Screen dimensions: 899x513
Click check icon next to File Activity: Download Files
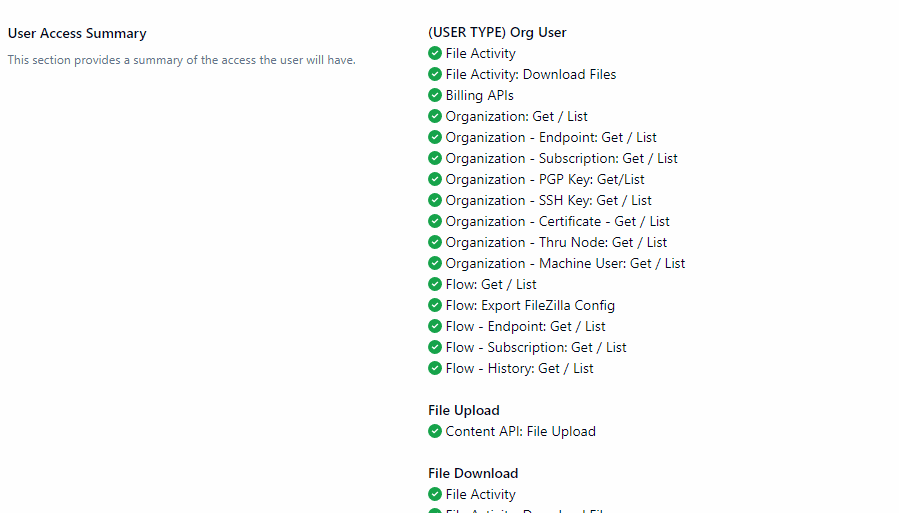[435, 75]
